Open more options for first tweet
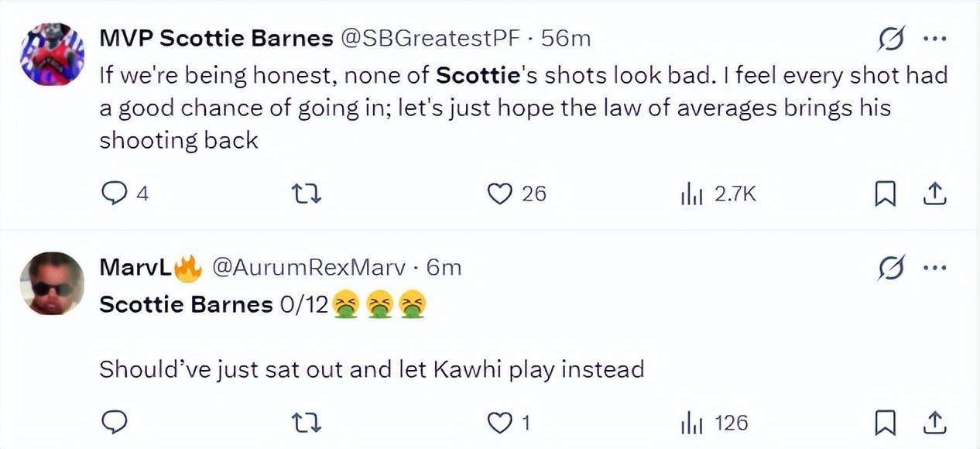The image size is (980, 449). pyautogui.click(x=935, y=39)
